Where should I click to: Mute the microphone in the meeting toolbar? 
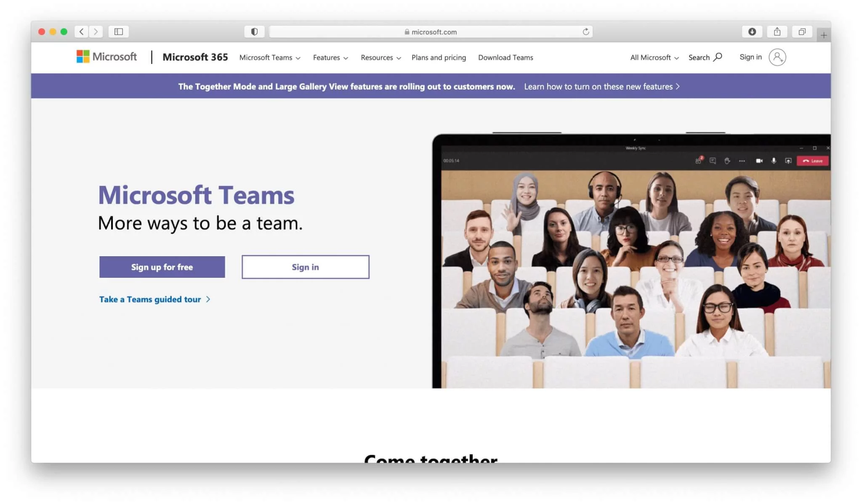click(x=774, y=161)
